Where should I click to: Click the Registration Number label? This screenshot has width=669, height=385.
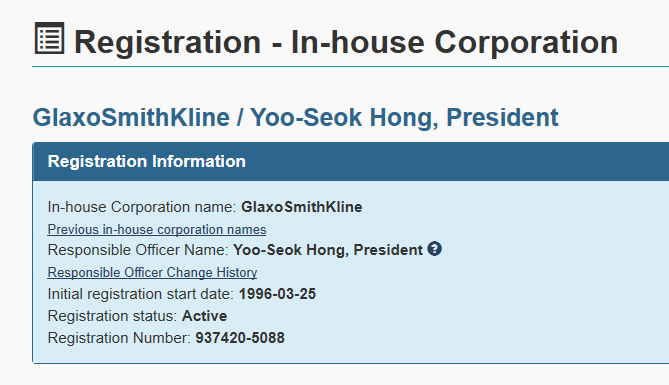119,338
